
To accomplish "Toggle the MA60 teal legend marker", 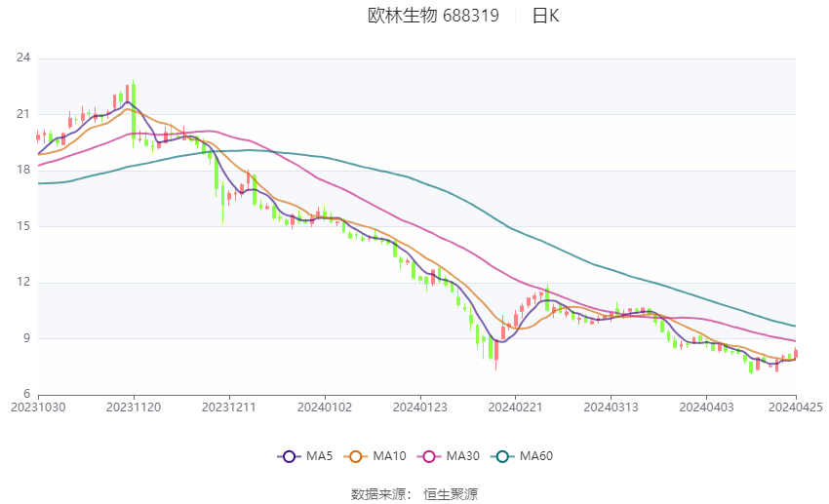I will (502, 456).
